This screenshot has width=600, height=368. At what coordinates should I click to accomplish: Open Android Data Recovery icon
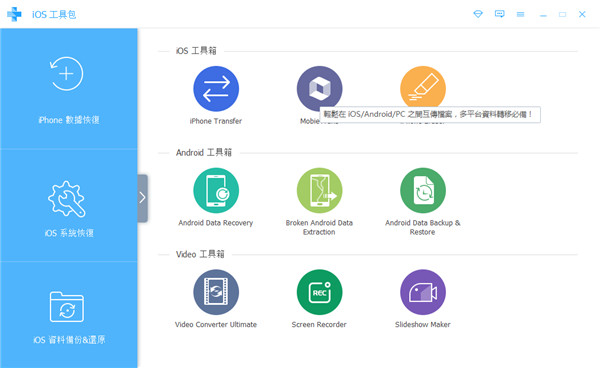tap(216, 191)
